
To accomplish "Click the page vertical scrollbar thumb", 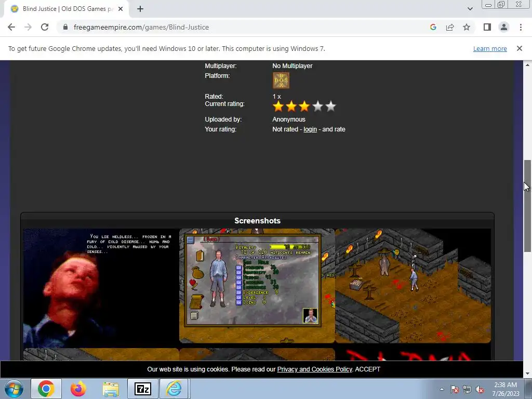I will click(527, 206).
